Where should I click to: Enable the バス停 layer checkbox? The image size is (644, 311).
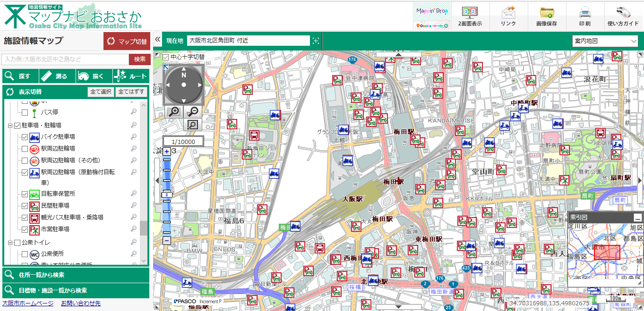point(25,112)
